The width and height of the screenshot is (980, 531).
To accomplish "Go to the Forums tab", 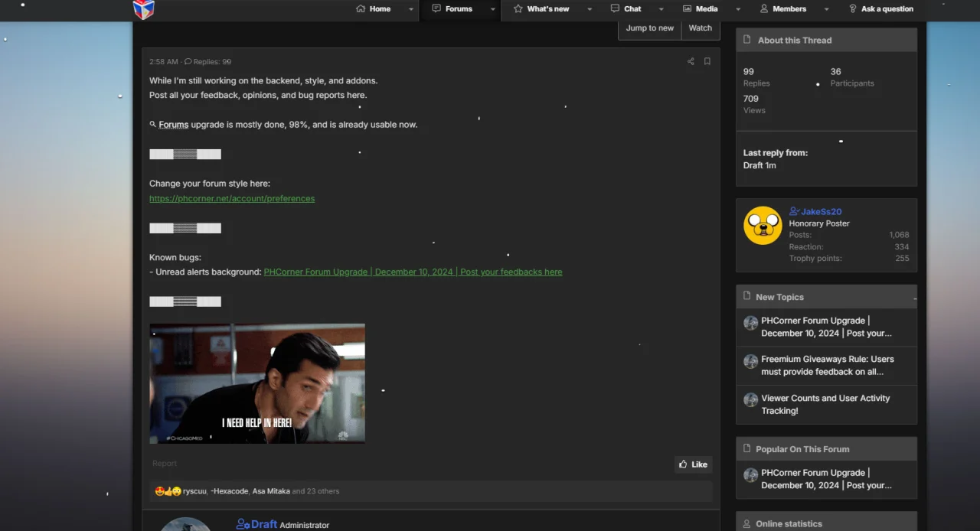I will coord(452,9).
